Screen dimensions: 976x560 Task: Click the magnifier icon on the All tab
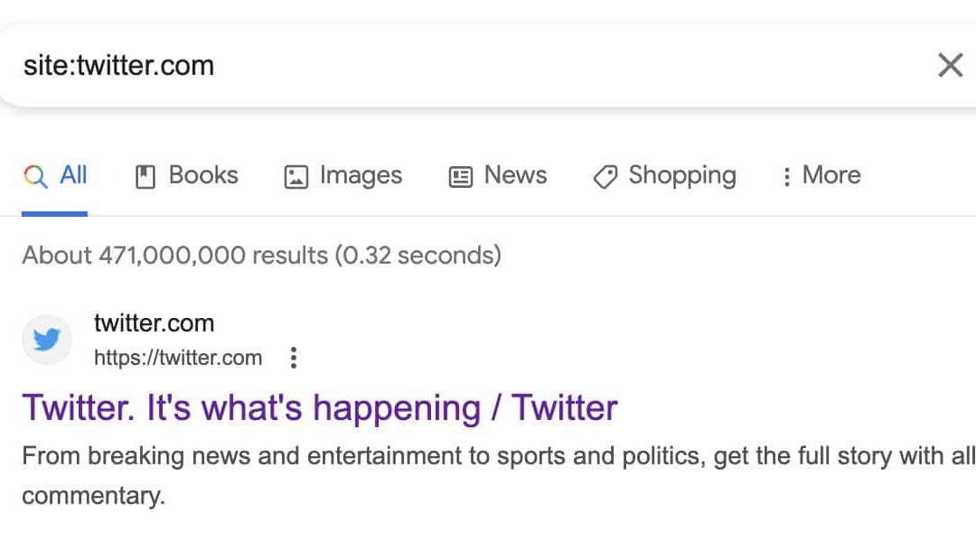[x=35, y=177]
